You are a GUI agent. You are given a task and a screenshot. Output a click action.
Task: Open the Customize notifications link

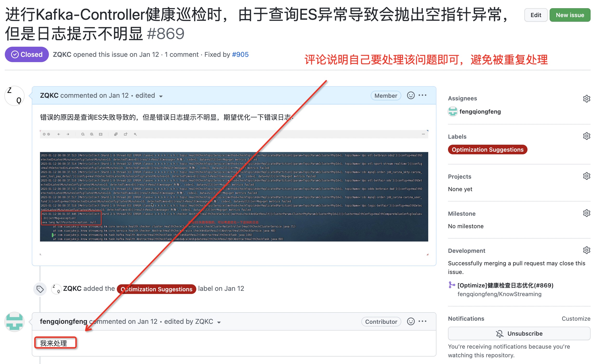click(576, 318)
